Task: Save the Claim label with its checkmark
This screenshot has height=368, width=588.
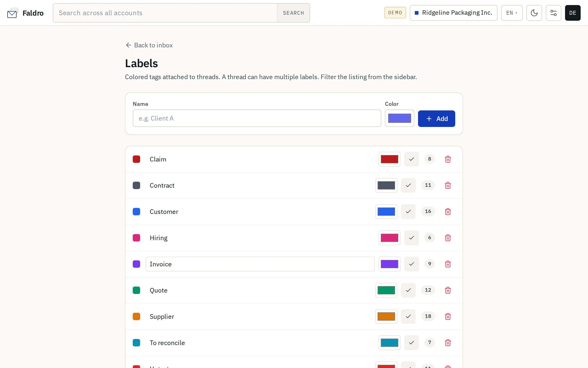Action: [411, 159]
